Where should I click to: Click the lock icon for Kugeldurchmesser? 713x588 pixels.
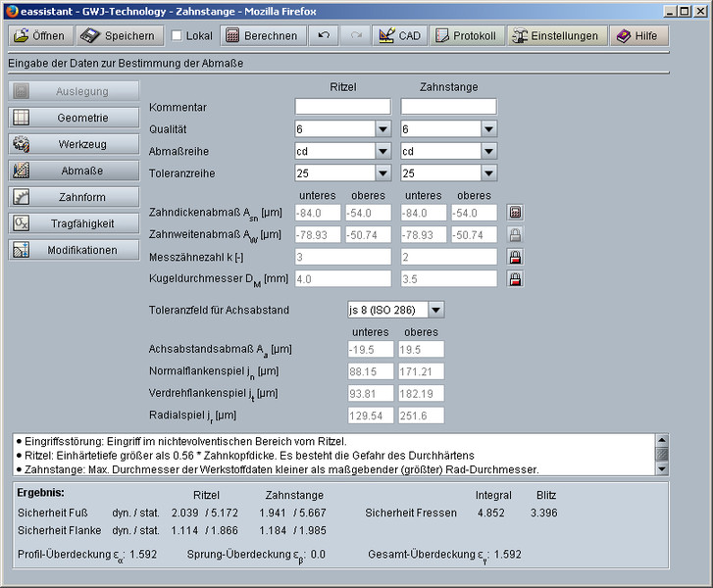[x=515, y=279]
